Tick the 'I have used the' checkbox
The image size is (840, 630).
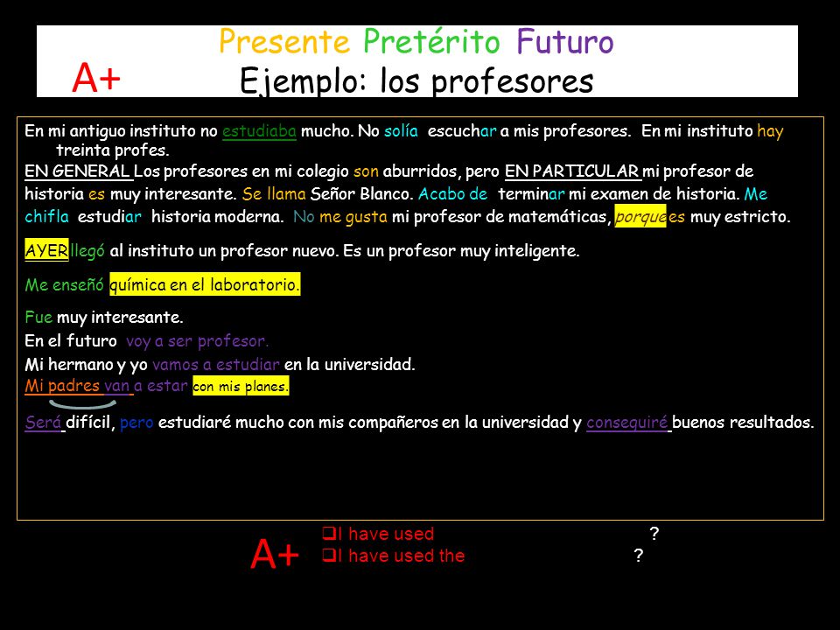328,555
